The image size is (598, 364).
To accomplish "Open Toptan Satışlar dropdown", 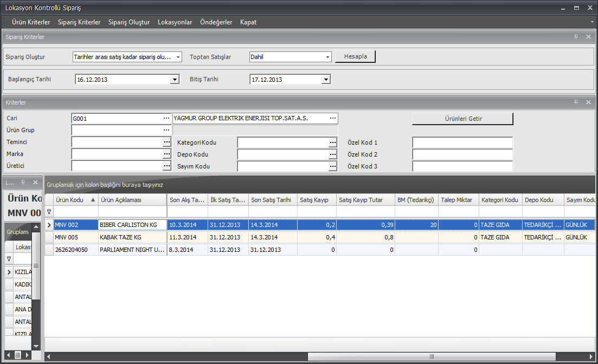I will 327,57.
